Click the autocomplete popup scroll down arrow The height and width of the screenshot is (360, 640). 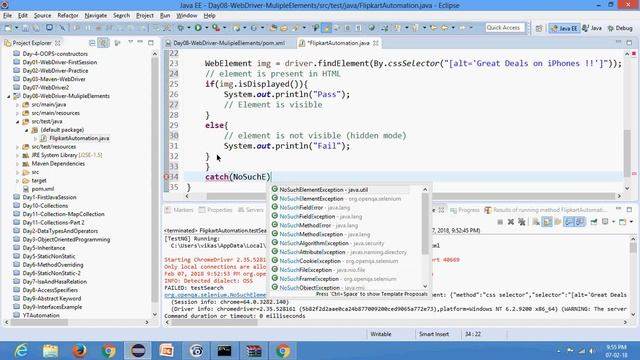(x=425, y=286)
